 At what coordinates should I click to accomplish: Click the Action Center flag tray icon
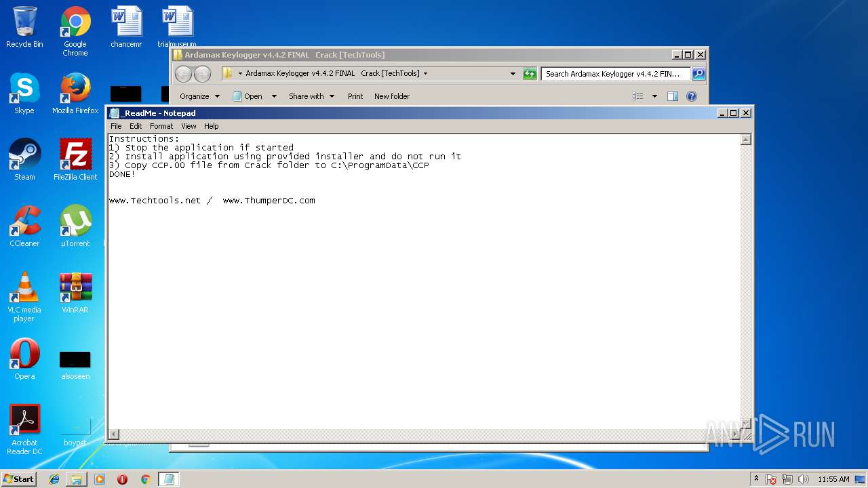[772, 479]
